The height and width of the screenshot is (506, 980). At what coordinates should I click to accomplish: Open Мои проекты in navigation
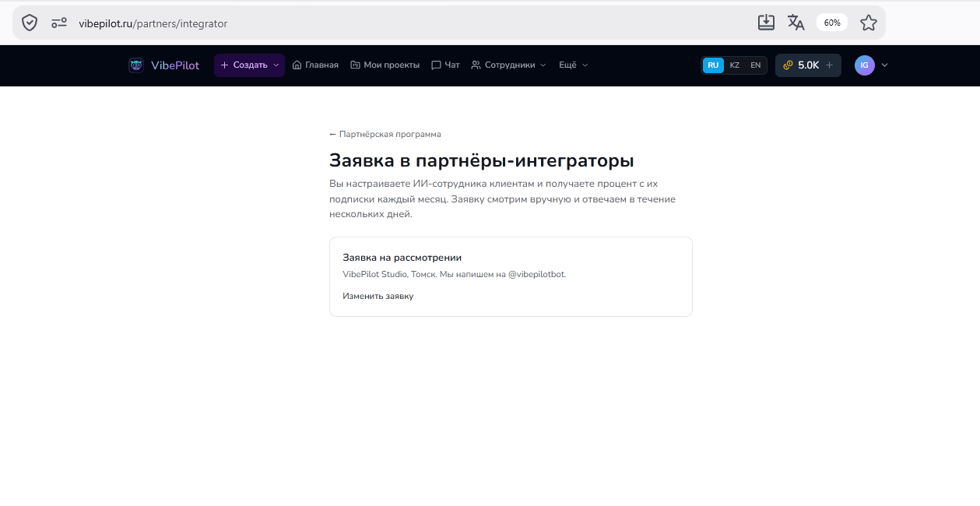(x=385, y=65)
